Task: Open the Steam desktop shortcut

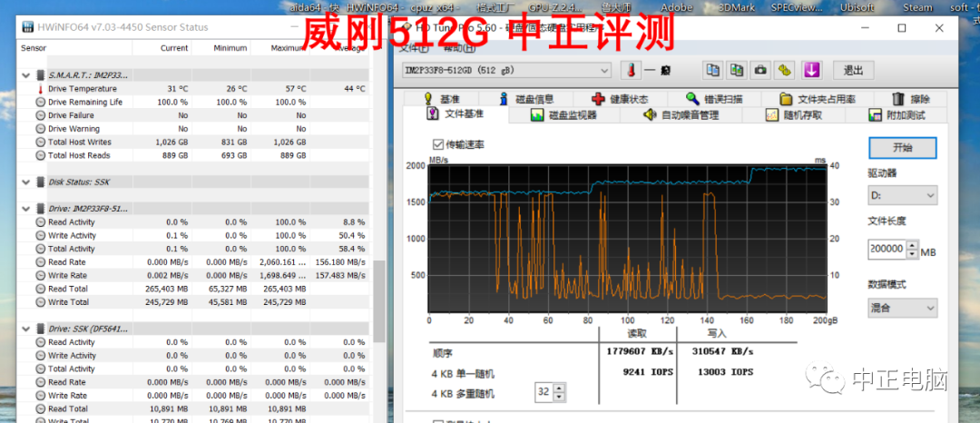Action: coord(917,7)
